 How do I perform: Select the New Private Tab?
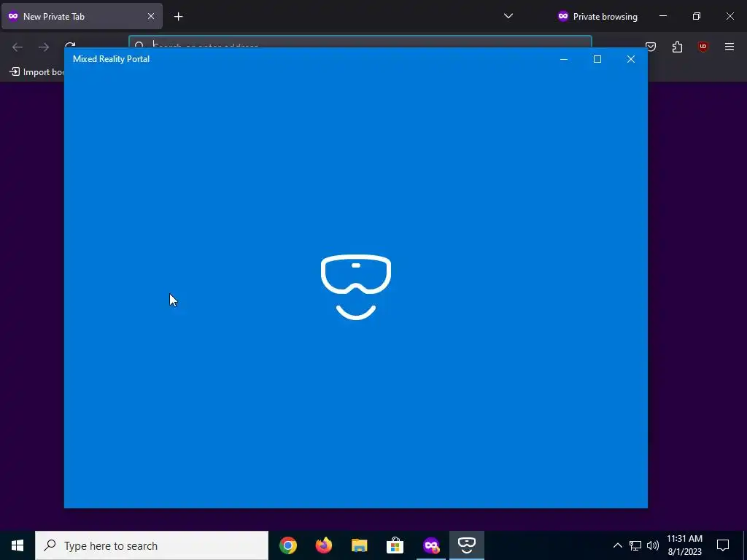click(x=82, y=17)
